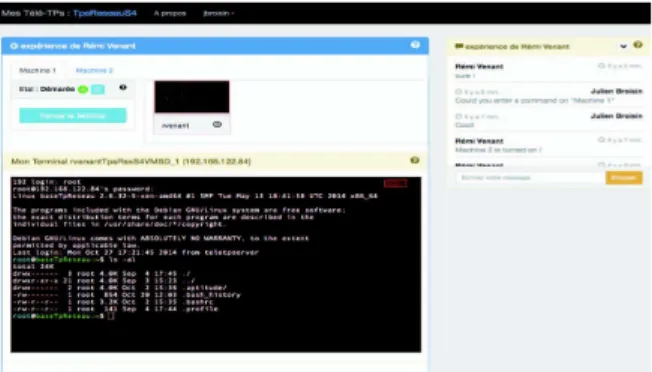
Task: Click the help icon in the blue experience header
Action: [415, 45]
